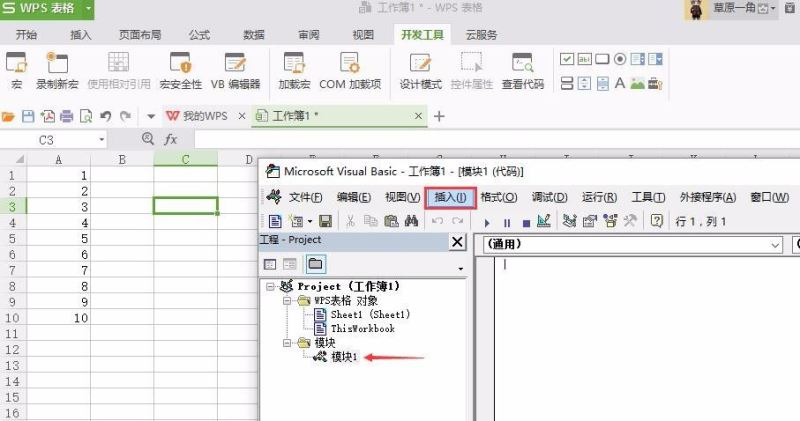Toggle folders view in Project panel
This screenshot has width=800, height=421.
tap(315, 264)
